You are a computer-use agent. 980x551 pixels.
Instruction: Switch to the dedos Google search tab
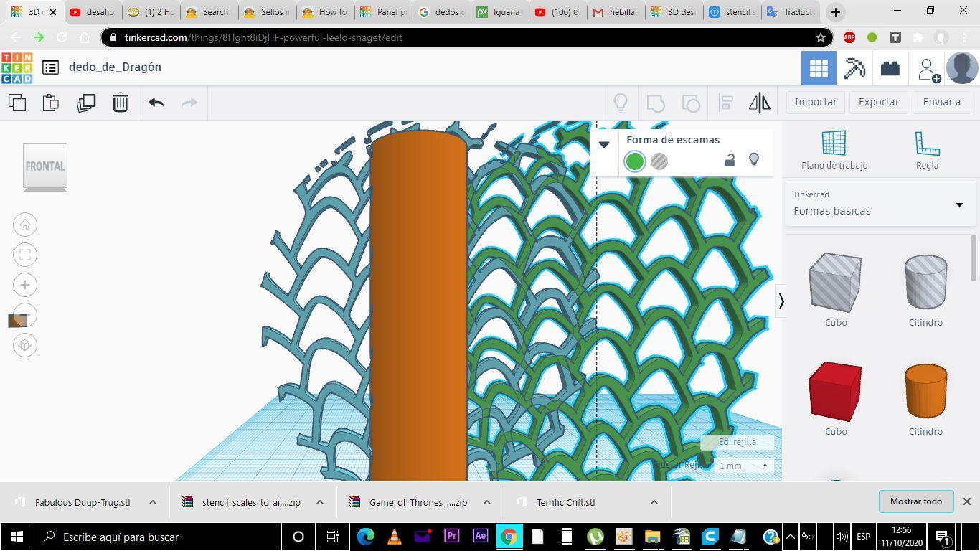pos(440,12)
